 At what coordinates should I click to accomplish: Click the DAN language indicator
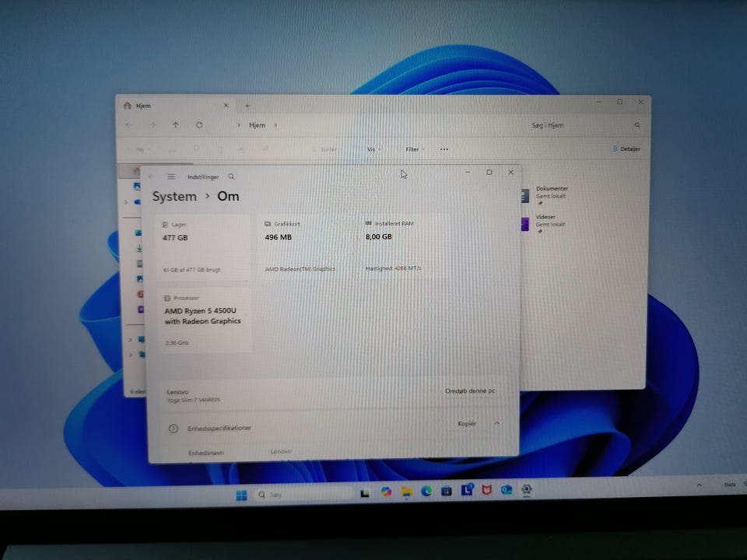(729, 485)
